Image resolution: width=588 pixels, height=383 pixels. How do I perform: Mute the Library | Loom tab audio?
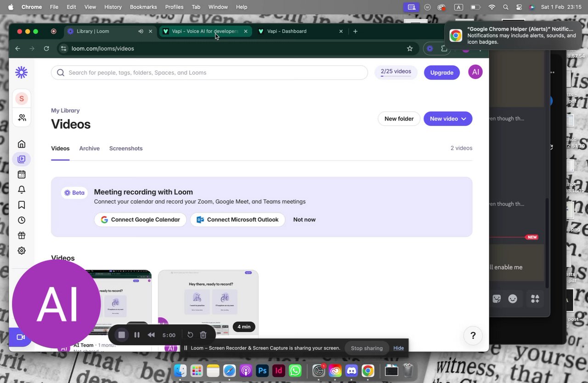tap(141, 31)
